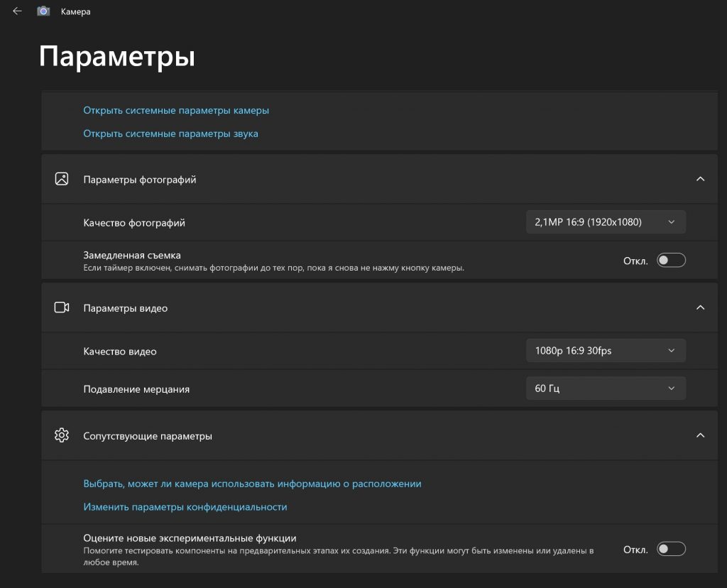Click the video camera icon beside Параметры видео
This screenshot has height=588, width=727.
tap(62, 308)
